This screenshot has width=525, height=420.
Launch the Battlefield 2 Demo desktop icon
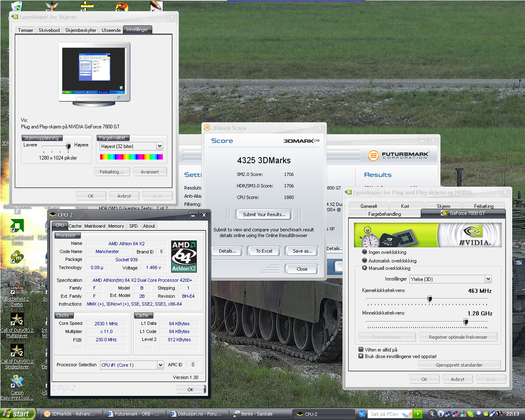pyautogui.click(x=17, y=295)
